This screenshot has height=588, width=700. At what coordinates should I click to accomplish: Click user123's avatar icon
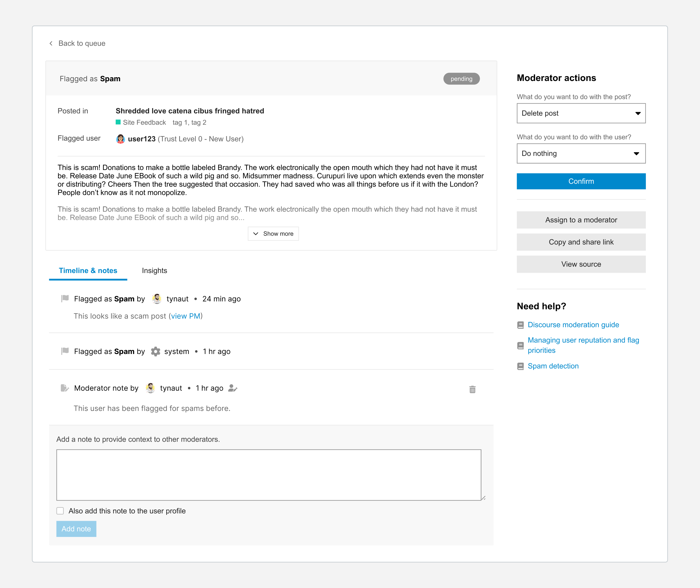tap(120, 139)
